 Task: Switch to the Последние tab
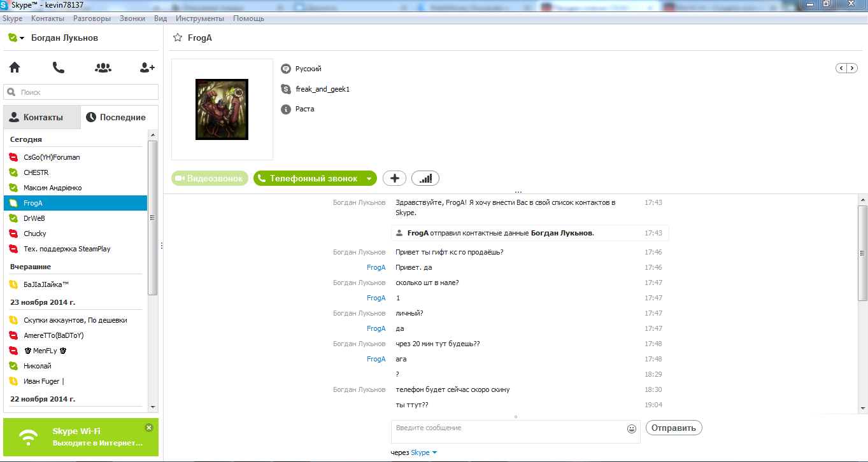[x=119, y=117]
